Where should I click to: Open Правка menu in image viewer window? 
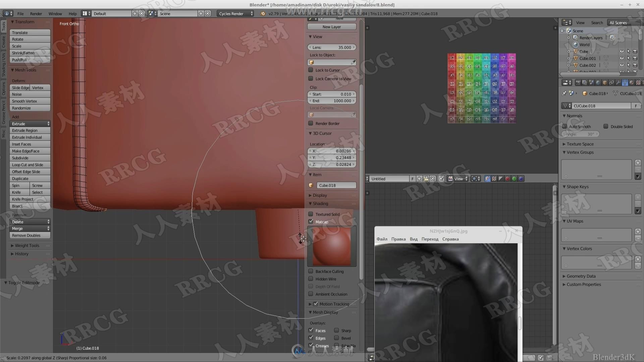[x=398, y=239]
